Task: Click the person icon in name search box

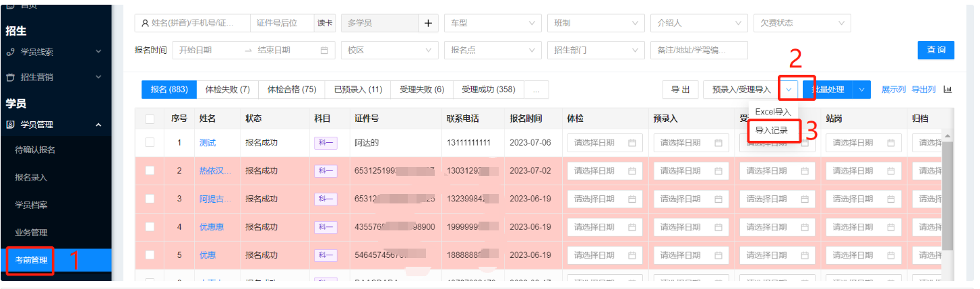Action: click(x=145, y=23)
